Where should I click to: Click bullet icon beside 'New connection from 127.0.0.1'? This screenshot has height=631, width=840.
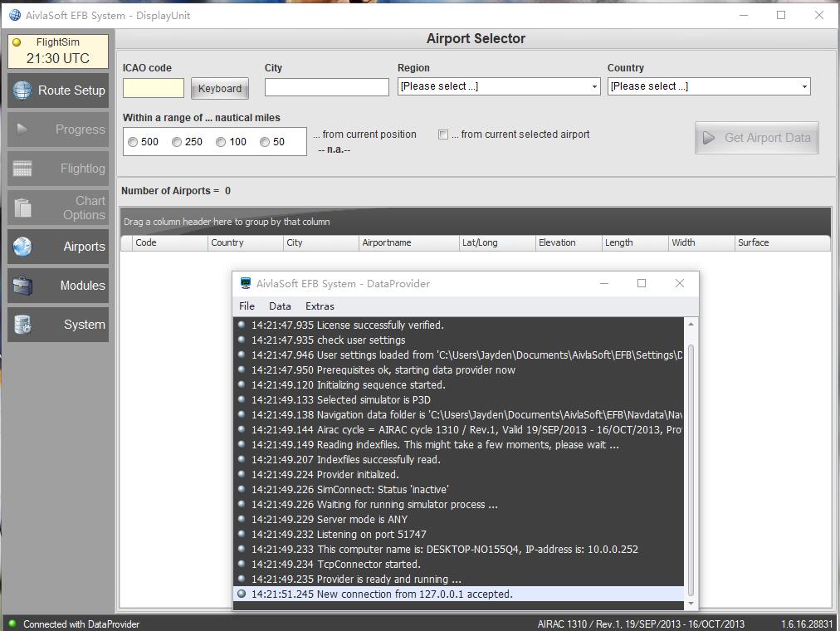[x=242, y=594]
